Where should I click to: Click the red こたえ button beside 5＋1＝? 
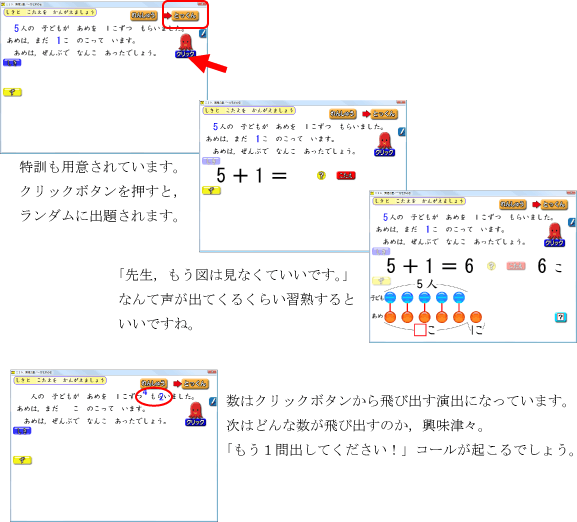click(x=346, y=175)
